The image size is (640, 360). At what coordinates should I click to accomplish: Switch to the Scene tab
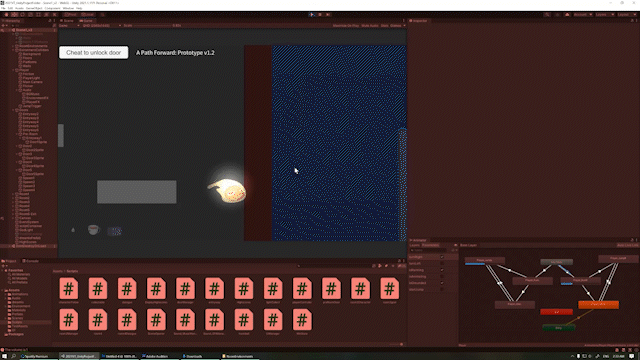67,20
